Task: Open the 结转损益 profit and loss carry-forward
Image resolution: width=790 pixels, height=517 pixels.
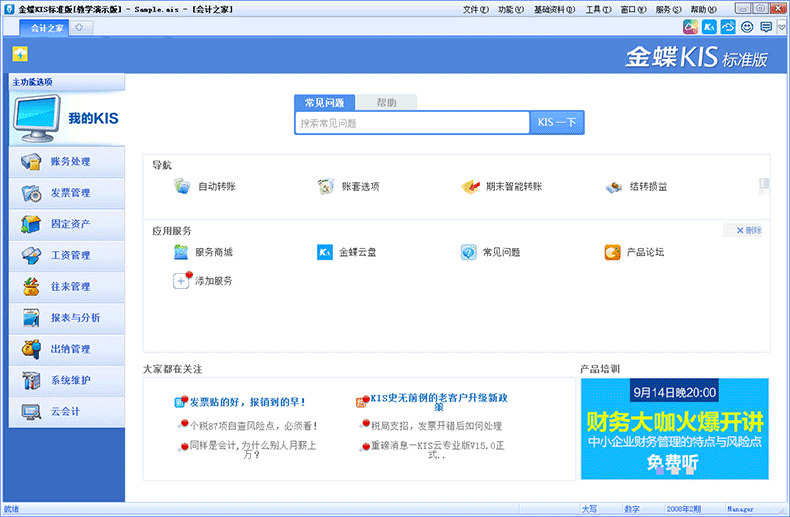Action: (614, 186)
